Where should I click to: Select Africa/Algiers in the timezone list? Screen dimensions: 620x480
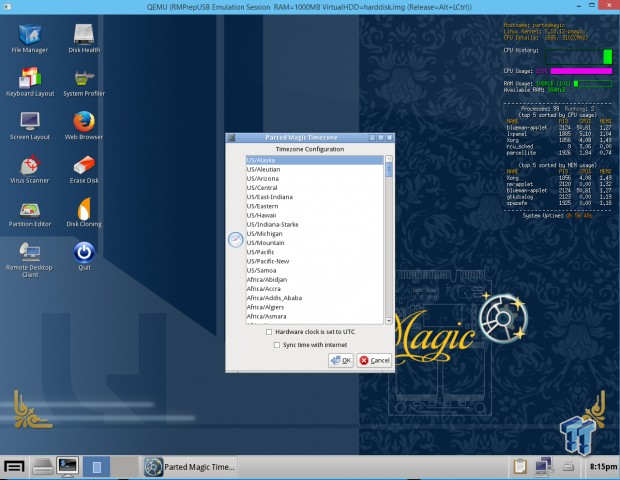315,307
